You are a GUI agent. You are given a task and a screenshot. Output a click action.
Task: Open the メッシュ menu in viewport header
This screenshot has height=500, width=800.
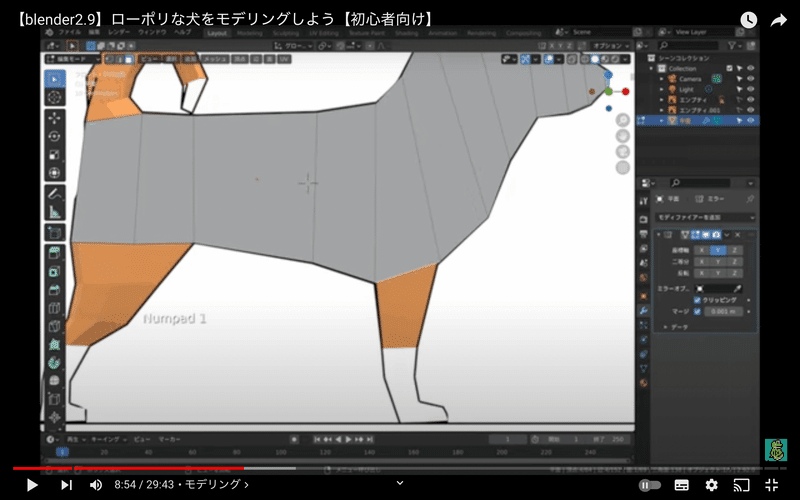pos(215,59)
